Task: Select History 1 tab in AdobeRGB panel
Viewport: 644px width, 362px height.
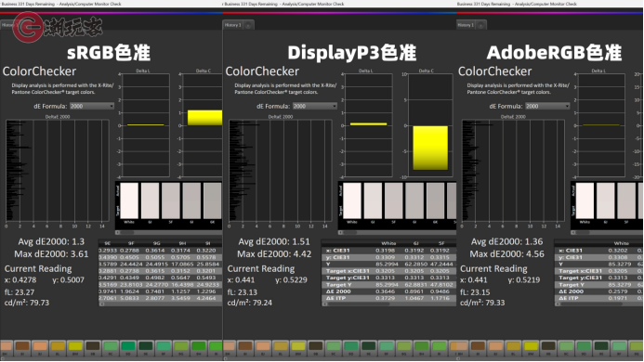Action: [x=466, y=25]
